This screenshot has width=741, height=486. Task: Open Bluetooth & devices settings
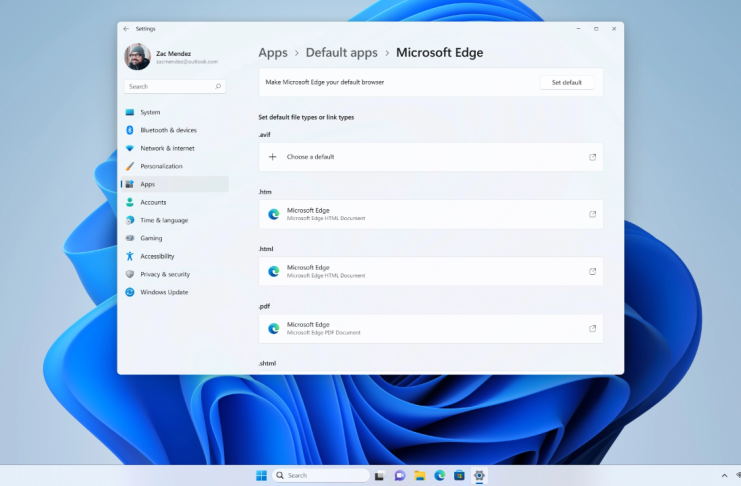175,130
